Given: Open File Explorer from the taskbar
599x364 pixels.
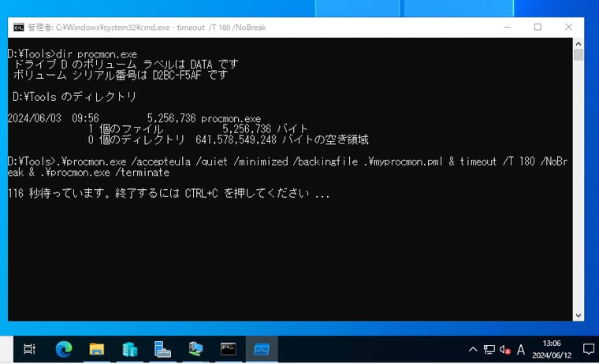Looking at the screenshot, I should click(x=97, y=349).
